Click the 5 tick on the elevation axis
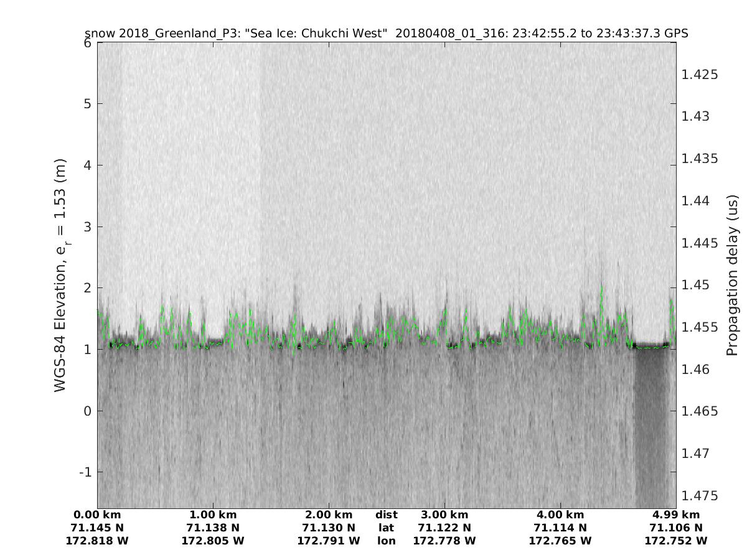The image size is (747, 560). coord(87,104)
